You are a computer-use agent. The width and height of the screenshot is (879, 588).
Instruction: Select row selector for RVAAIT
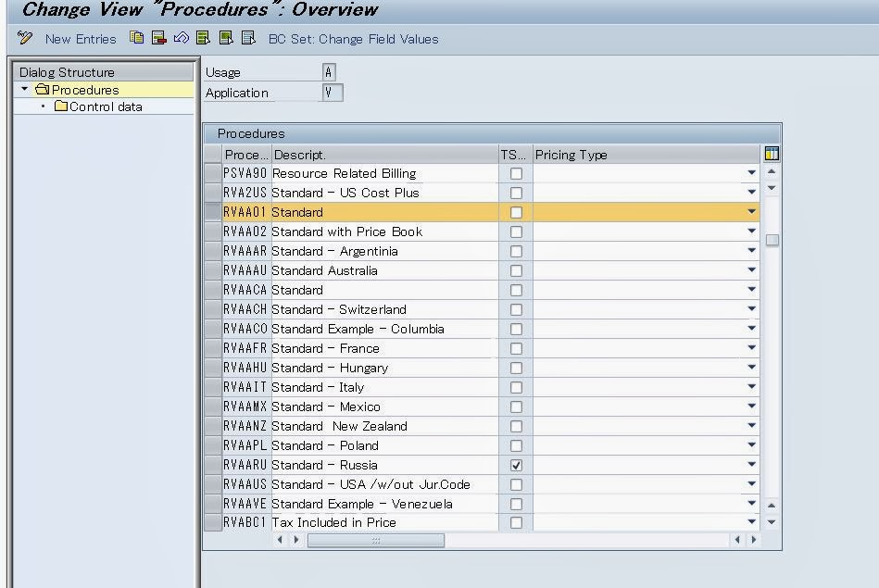(213, 387)
